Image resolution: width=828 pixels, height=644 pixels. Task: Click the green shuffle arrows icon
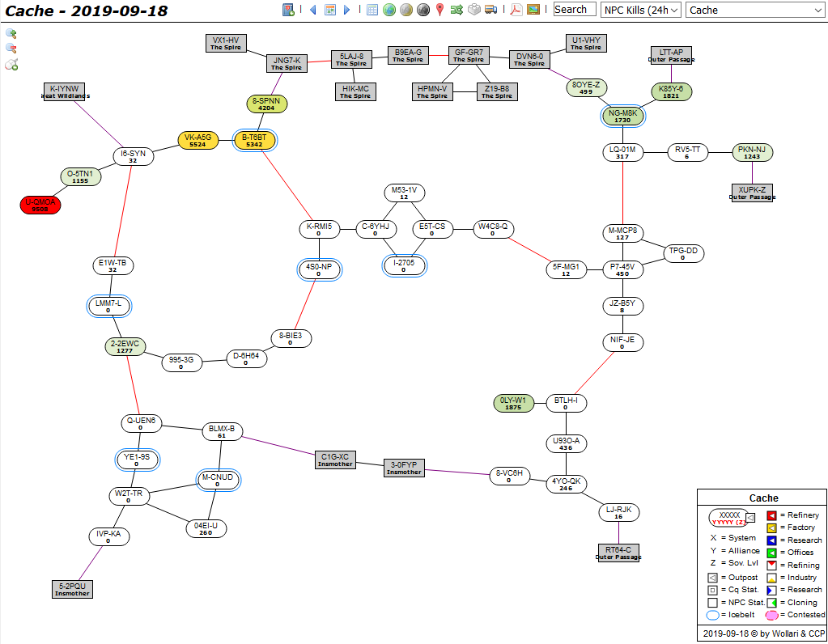456,10
